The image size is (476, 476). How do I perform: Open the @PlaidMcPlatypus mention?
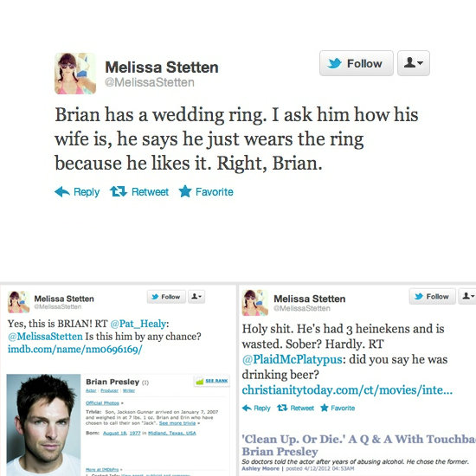pyautogui.click(x=293, y=359)
